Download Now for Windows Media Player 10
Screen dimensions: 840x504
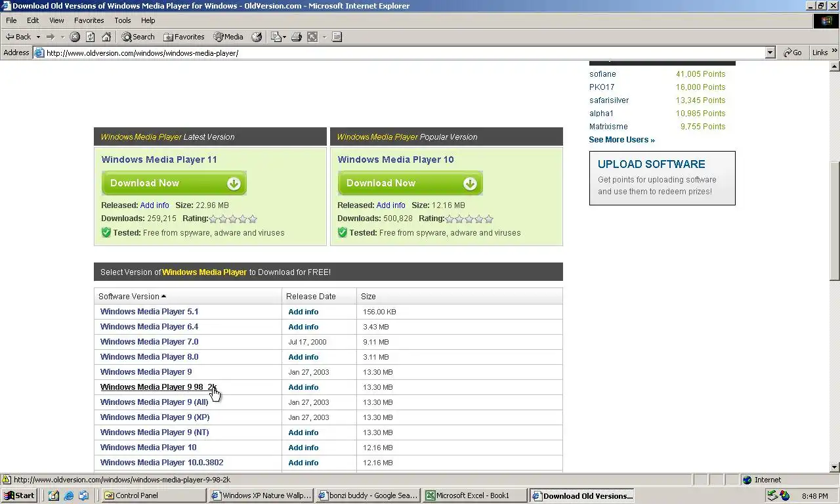point(410,183)
